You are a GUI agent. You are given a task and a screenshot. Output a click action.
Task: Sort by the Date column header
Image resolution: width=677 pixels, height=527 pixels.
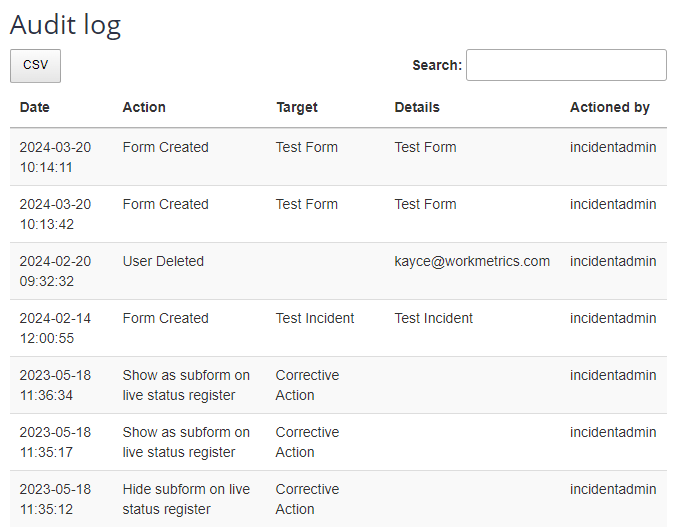tap(34, 107)
